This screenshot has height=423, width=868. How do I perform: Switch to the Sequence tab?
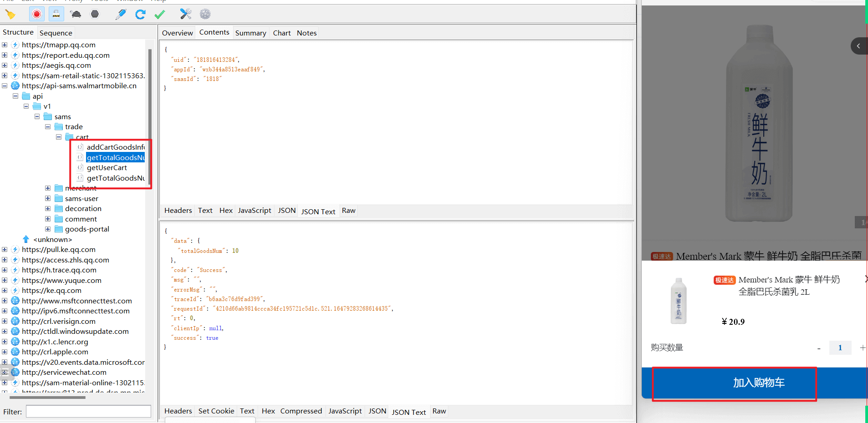point(56,33)
